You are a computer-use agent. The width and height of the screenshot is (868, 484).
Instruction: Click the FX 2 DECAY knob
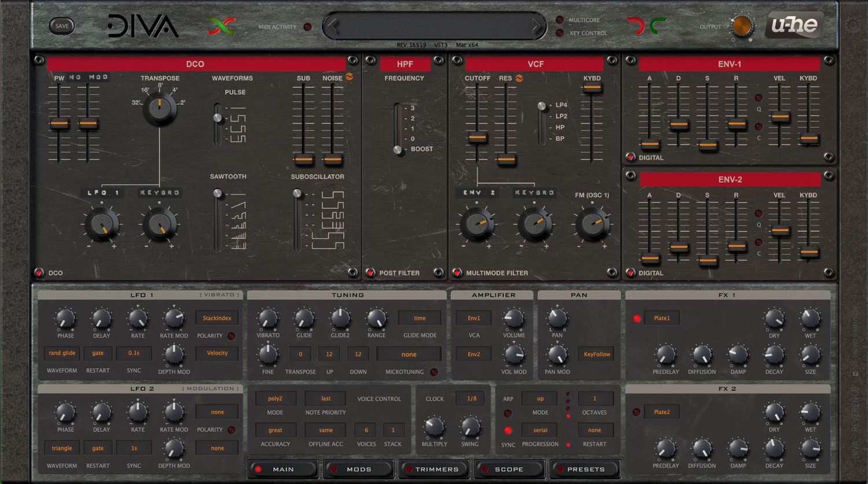coord(774,448)
